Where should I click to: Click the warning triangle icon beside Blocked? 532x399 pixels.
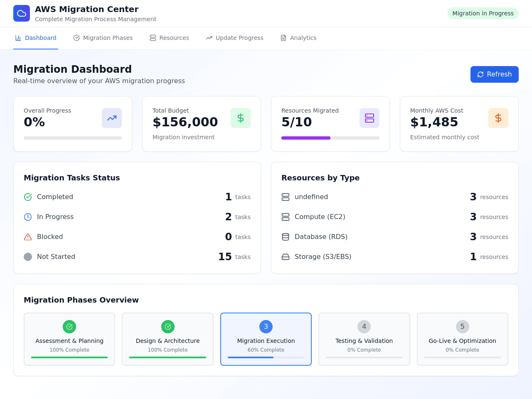point(28,237)
